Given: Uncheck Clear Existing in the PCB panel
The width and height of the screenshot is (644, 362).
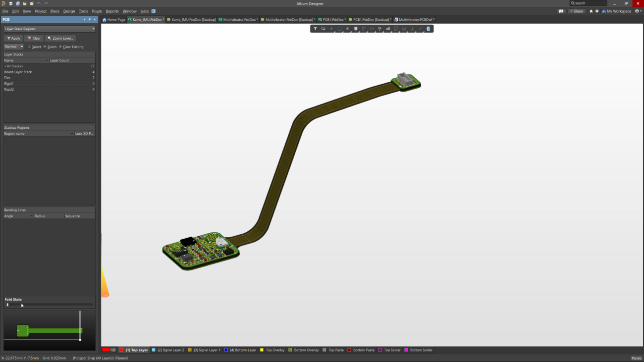Looking at the screenshot, I should 60,46.
